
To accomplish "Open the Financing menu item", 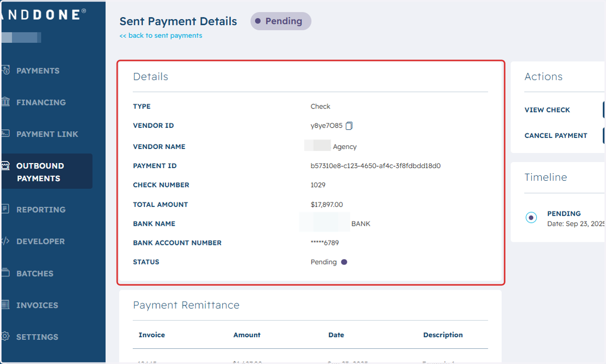I will [x=41, y=102].
